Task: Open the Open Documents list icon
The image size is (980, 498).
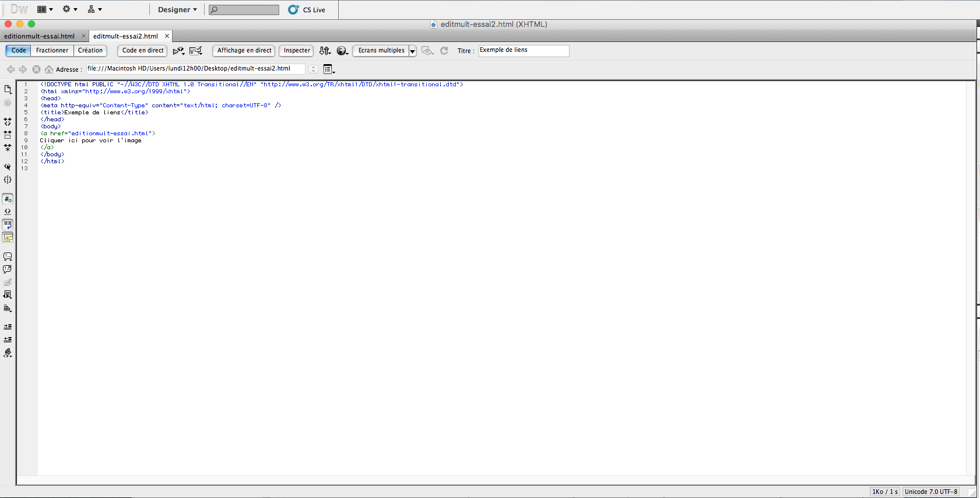Action: (8, 89)
